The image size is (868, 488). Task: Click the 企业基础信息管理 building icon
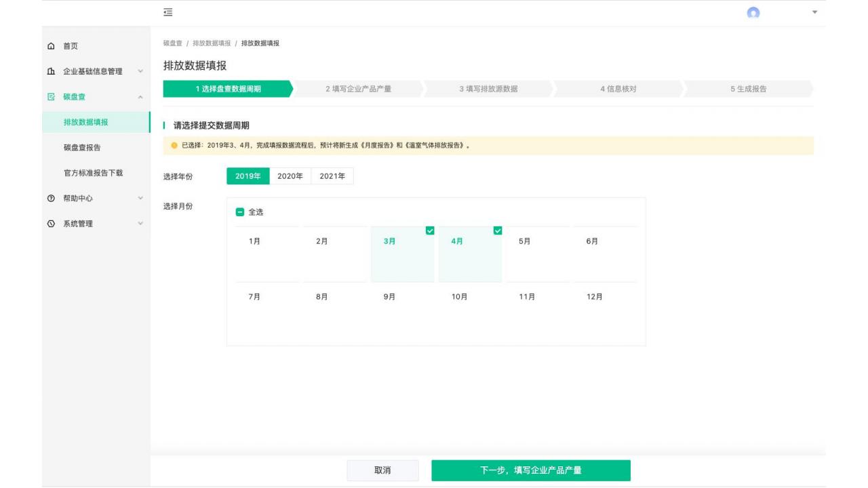pyautogui.click(x=53, y=71)
